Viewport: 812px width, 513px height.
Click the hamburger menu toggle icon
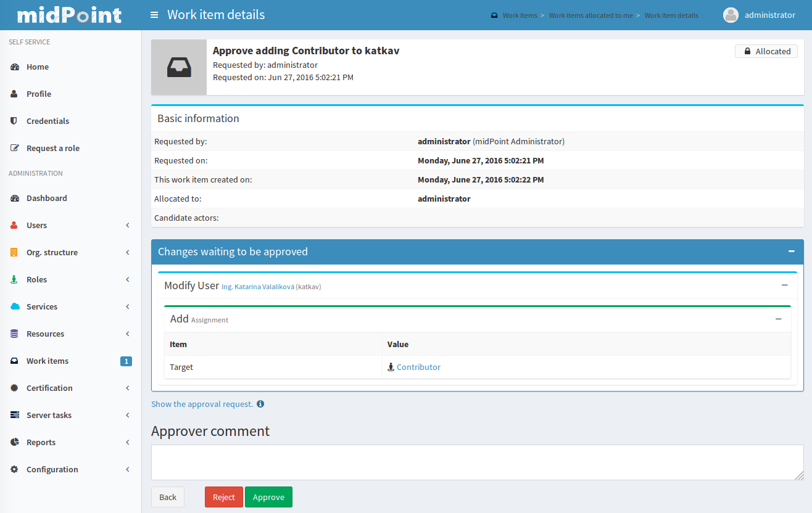[154, 15]
